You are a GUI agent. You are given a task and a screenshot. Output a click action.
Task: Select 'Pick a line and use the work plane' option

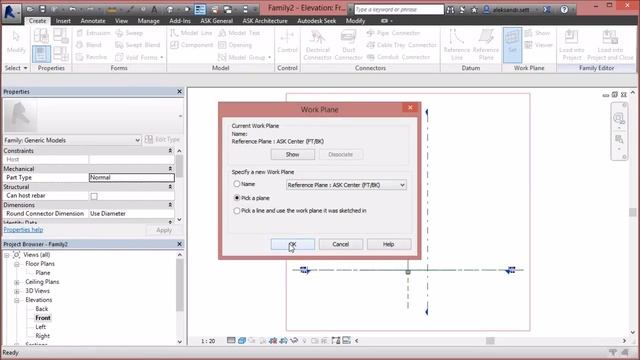(237, 211)
